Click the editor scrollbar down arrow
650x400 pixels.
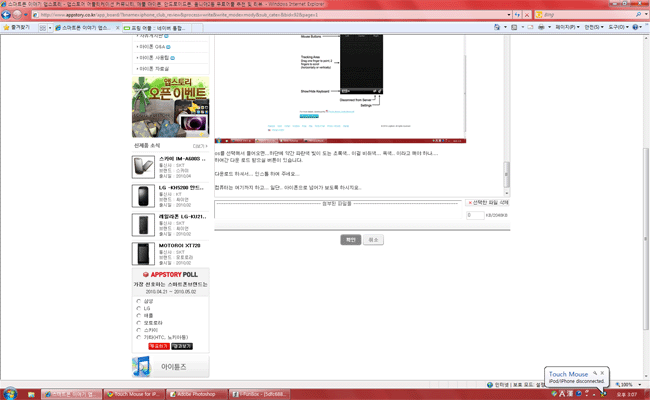tap(507, 193)
